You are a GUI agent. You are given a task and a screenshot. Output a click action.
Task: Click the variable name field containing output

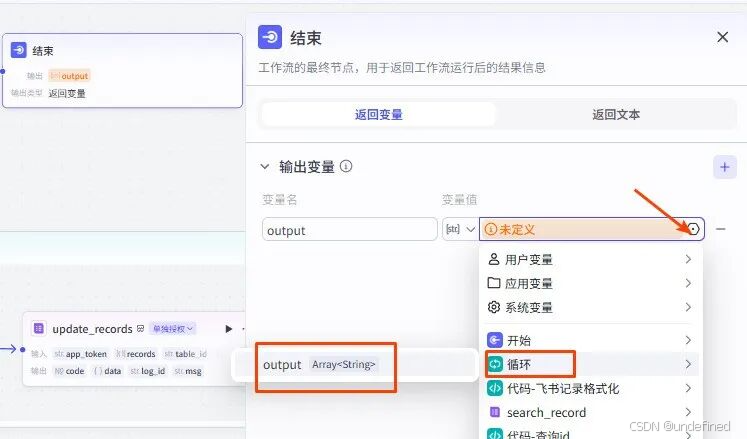click(349, 230)
